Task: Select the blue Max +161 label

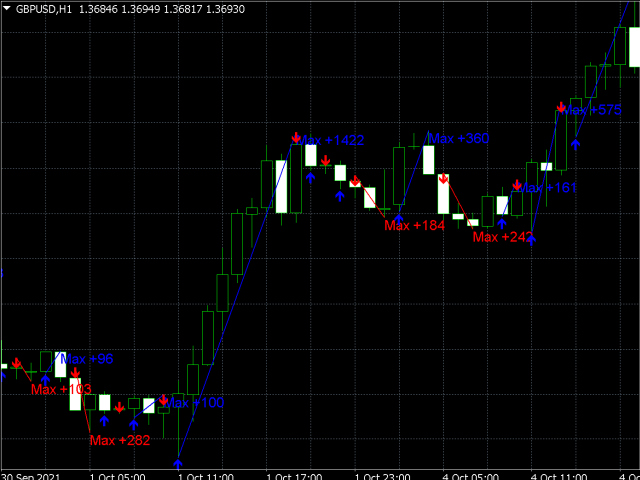Action: [547, 188]
